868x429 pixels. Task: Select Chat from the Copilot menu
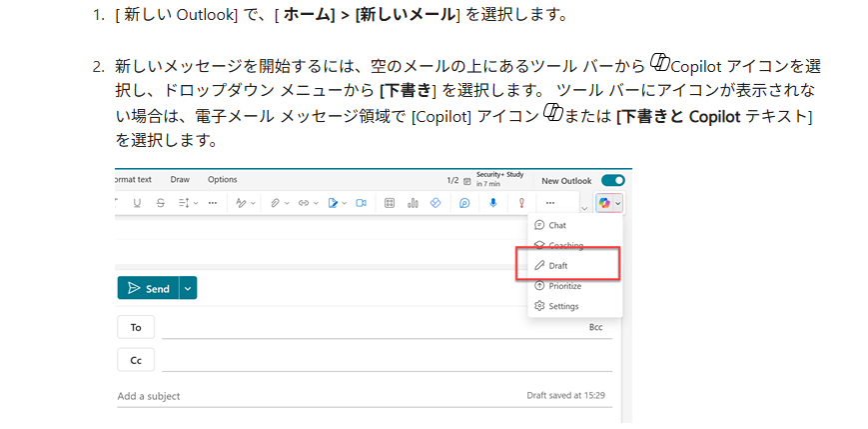point(575,226)
